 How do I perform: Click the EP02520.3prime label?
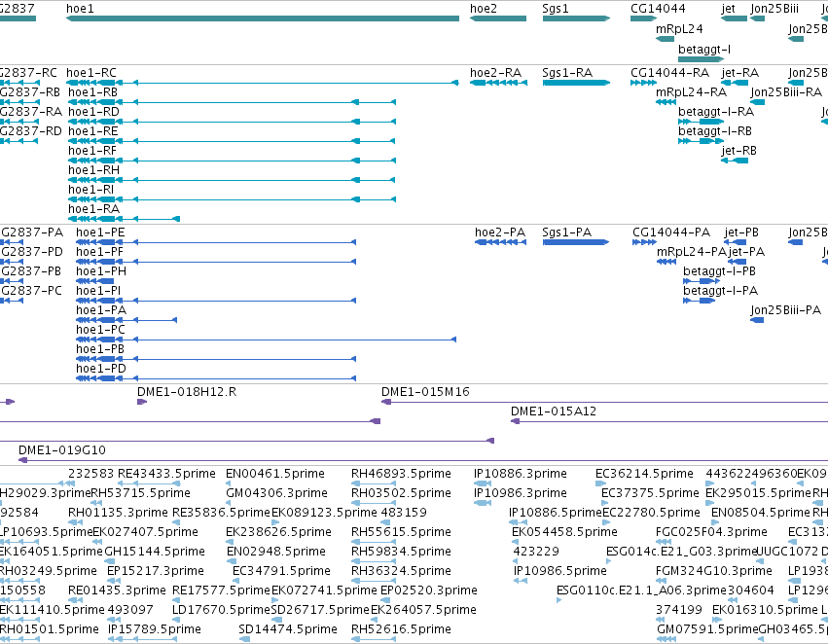coord(429,590)
